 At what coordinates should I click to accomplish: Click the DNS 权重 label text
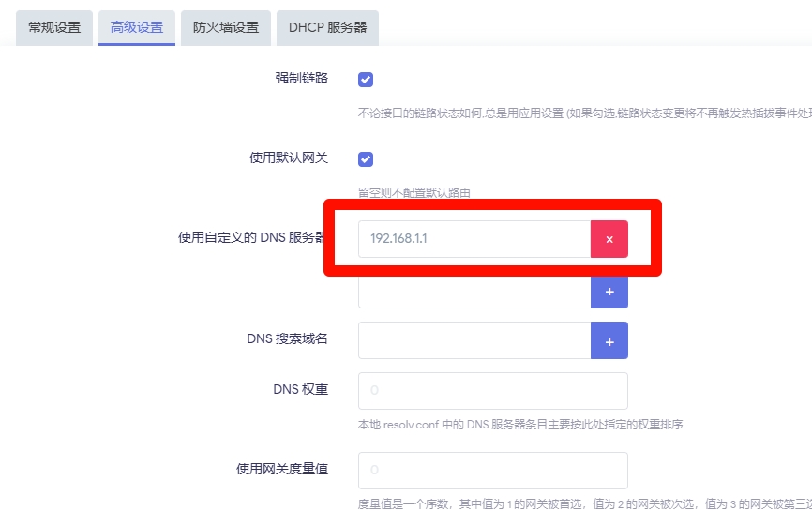300,389
